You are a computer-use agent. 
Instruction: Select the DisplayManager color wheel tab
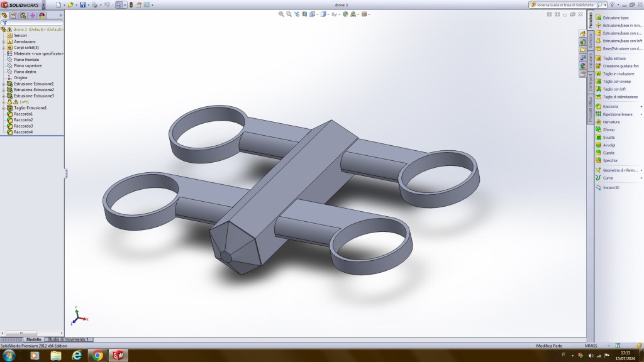point(42,15)
